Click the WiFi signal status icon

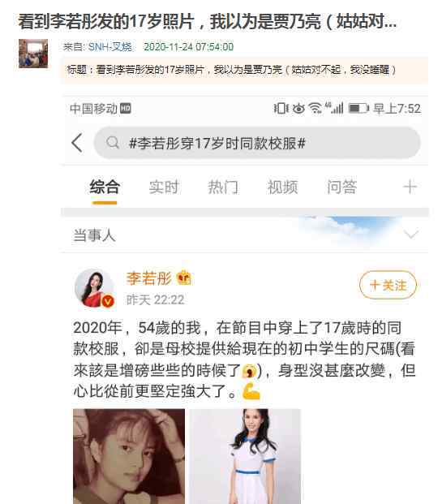pyautogui.click(x=315, y=108)
